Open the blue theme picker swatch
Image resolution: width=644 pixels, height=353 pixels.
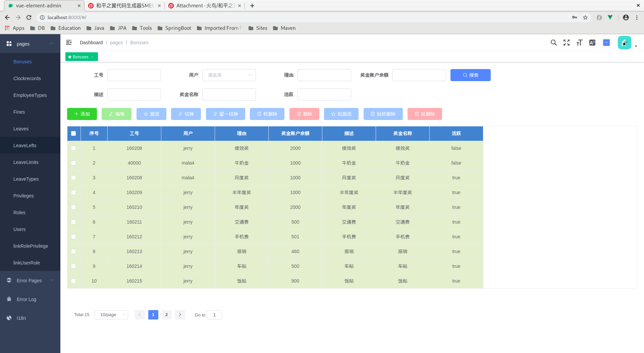tap(606, 43)
